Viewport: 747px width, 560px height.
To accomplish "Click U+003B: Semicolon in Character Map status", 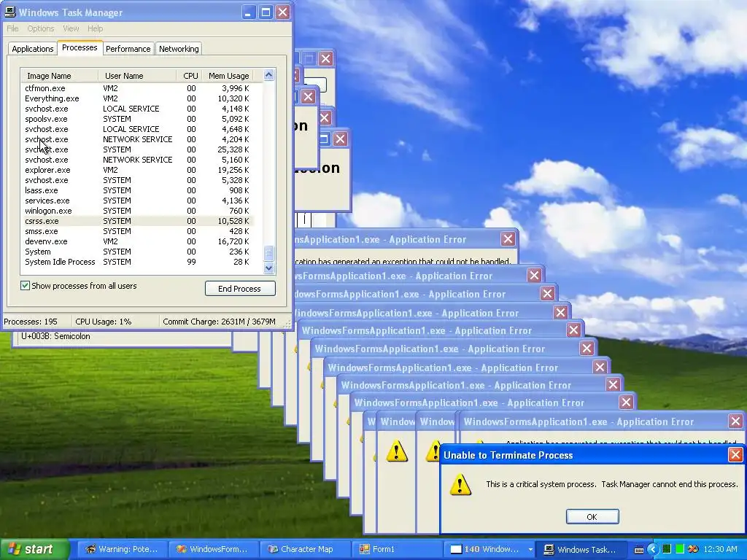I will (x=55, y=336).
